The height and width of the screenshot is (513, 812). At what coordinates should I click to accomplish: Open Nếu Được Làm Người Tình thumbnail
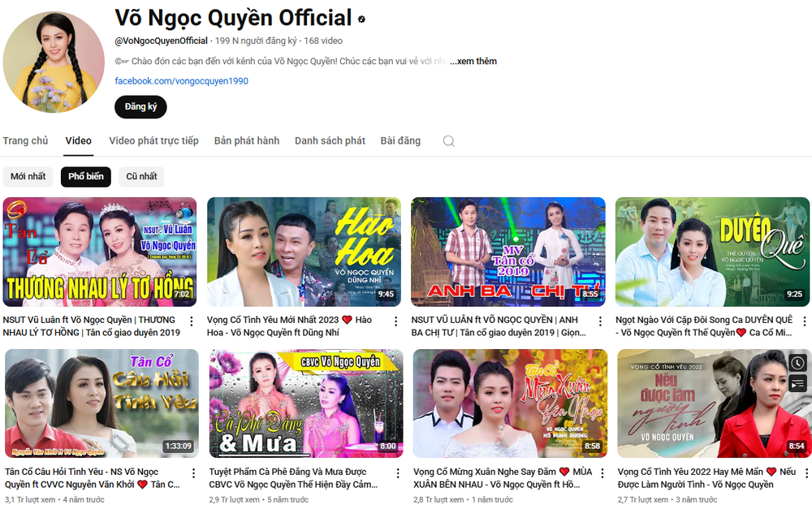point(715,403)
